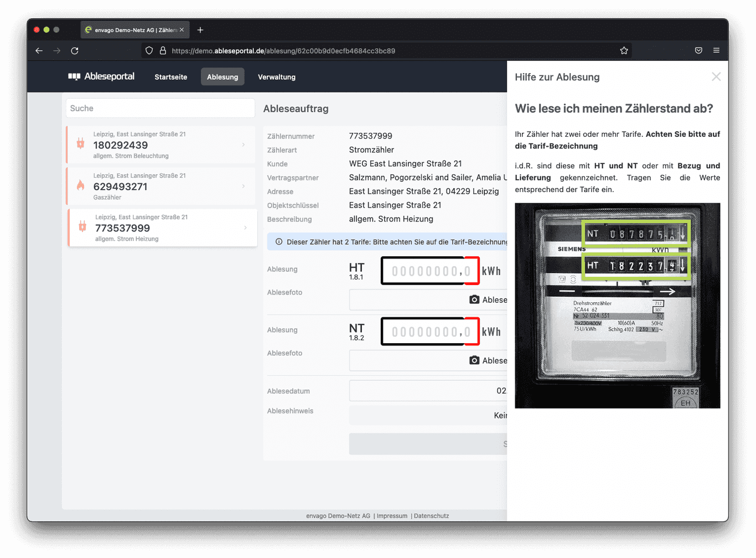Click the meter help photo thumbnail
756x558 pixels.
pos(617,306)
